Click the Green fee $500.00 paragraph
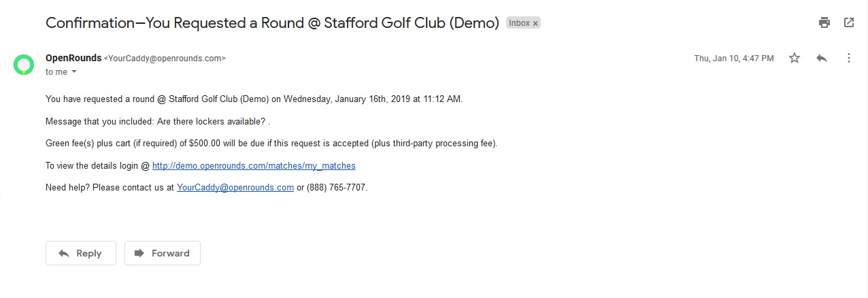Image resolution: width=868 pixels, height=298 pixels. (271, 144)
